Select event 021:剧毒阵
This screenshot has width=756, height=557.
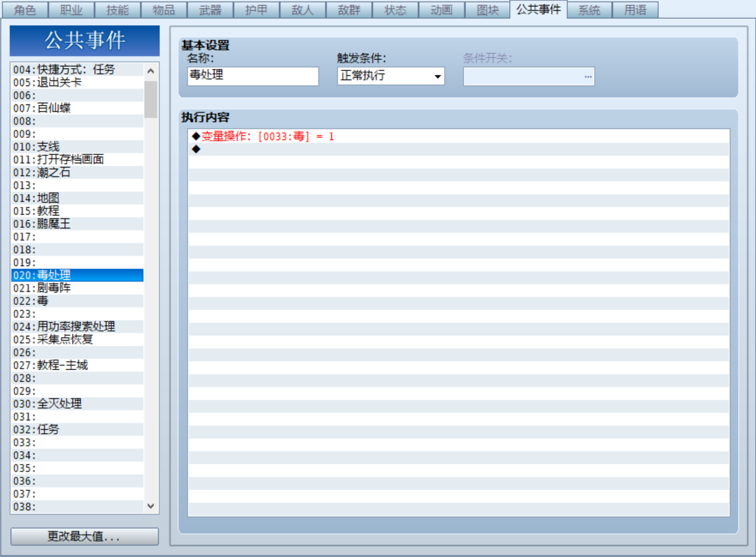(77, 288)
